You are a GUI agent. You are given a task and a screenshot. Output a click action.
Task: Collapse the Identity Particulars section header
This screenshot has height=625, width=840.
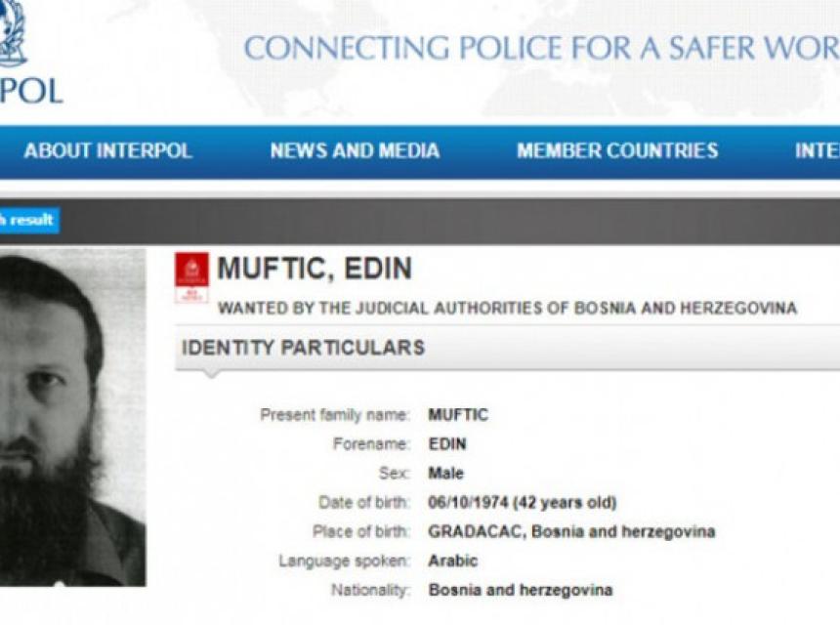pyautogui.click(x=303, y=348)
